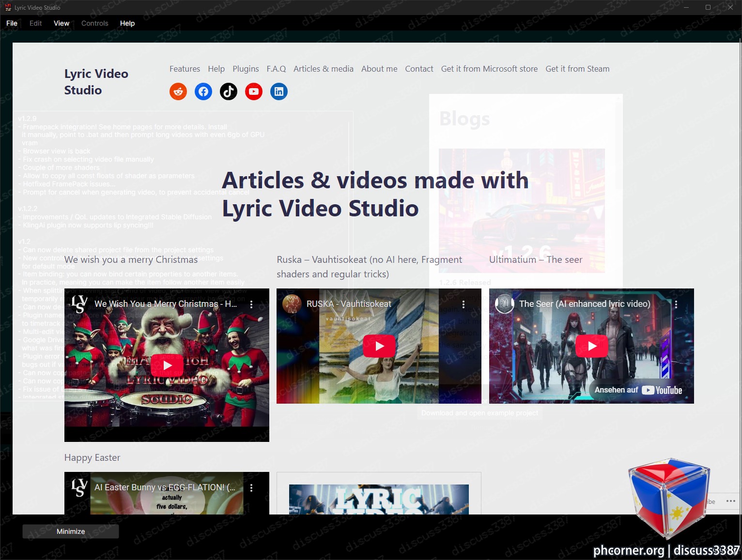
Task: Click 'We wish you a merry Christmas' caption
Action: [131, 259]
